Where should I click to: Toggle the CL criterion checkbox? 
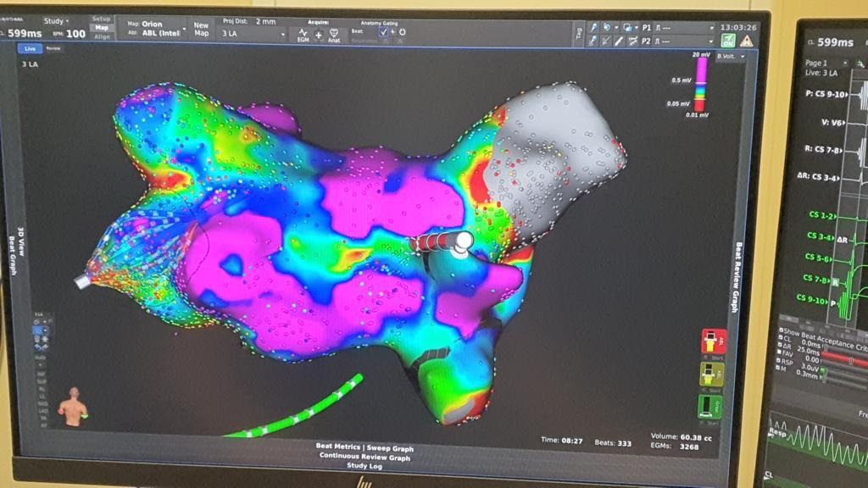click(781, 337)
